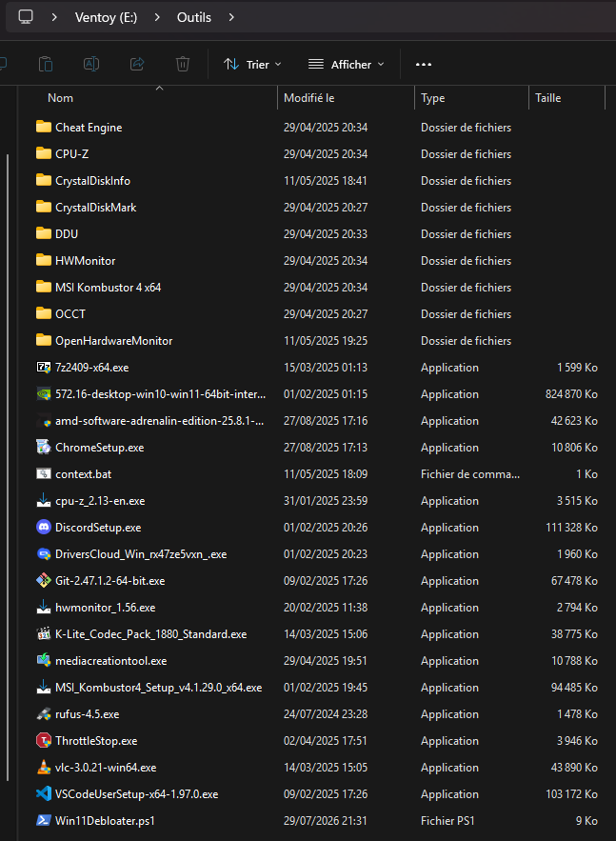Select the NVIDIA 572.16 driver installer icon
This screenshot has height=841, width=616.
(x=44, y=393)
